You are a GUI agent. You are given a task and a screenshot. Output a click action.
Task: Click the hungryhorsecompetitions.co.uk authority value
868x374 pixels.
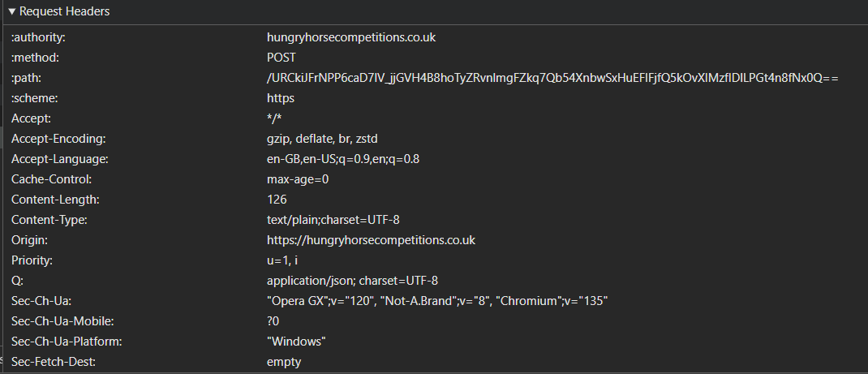click(x=357, y=37)
